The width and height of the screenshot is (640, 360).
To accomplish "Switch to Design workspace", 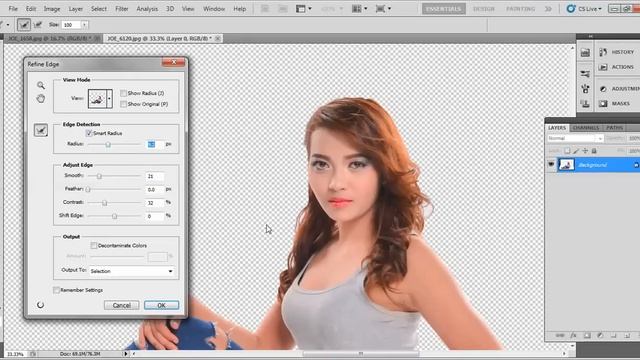I will click(484, 9).
